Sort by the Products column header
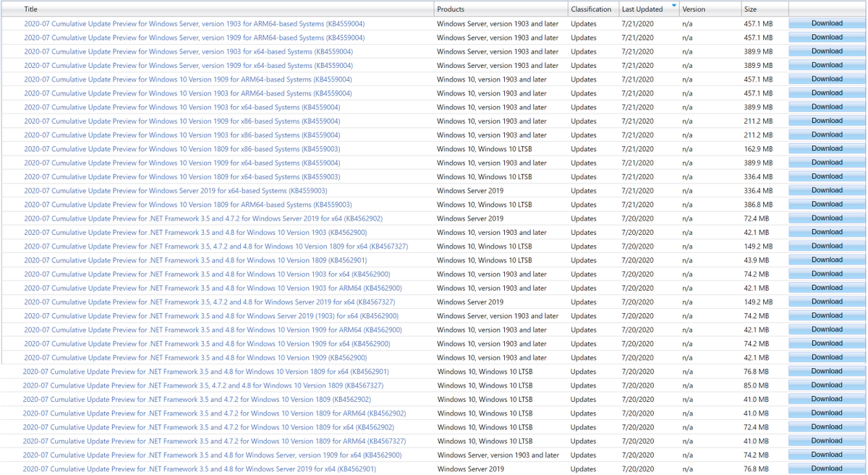The image size is (868, 475). tap(451, 9)
